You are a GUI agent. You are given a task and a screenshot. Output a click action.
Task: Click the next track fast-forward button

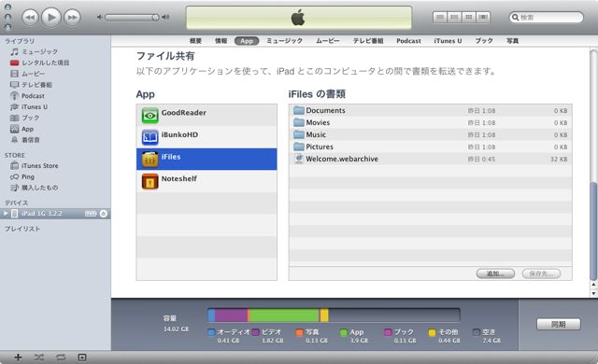pos(72,18)
